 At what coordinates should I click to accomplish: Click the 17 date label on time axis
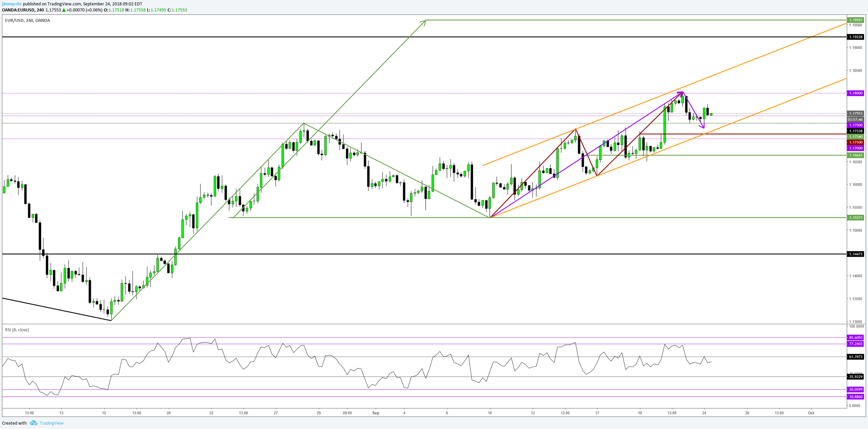click(597, 413)
